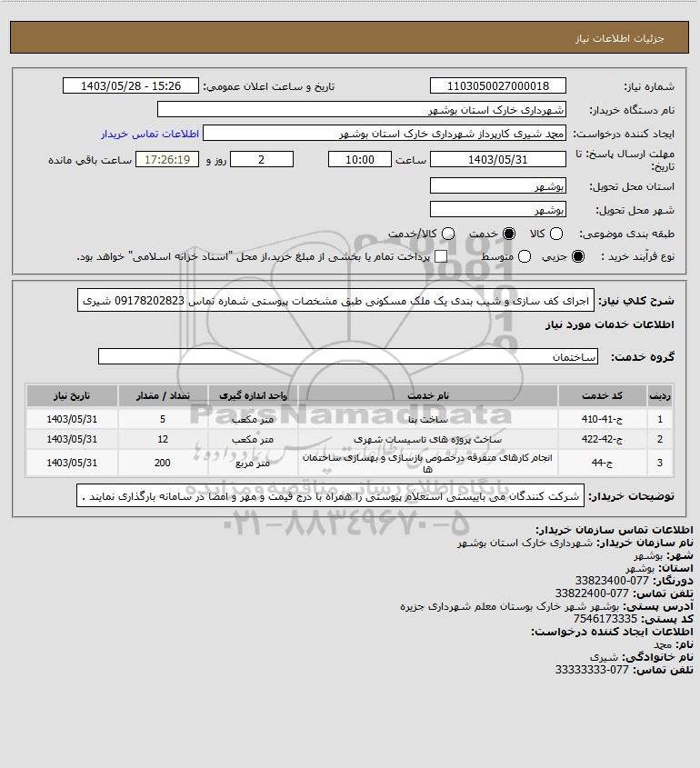700x768 pixels.
Task: Click the deadline hour field 10:00
Action: (360, 159)
